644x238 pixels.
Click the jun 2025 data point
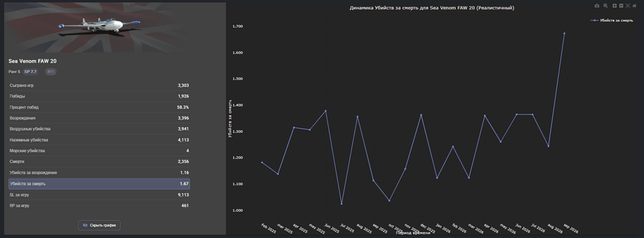click(x=326, y=110)
